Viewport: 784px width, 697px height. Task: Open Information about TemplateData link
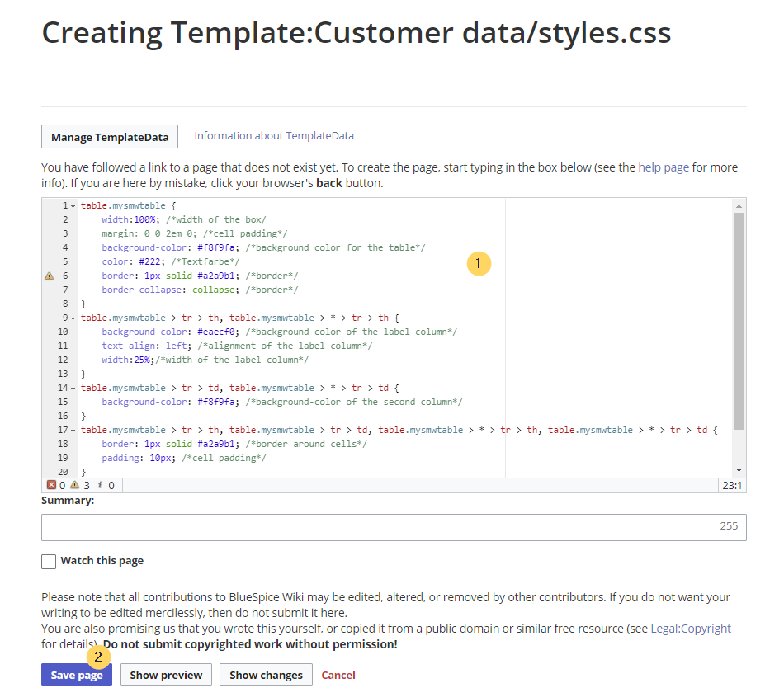[x=274, y=136]
